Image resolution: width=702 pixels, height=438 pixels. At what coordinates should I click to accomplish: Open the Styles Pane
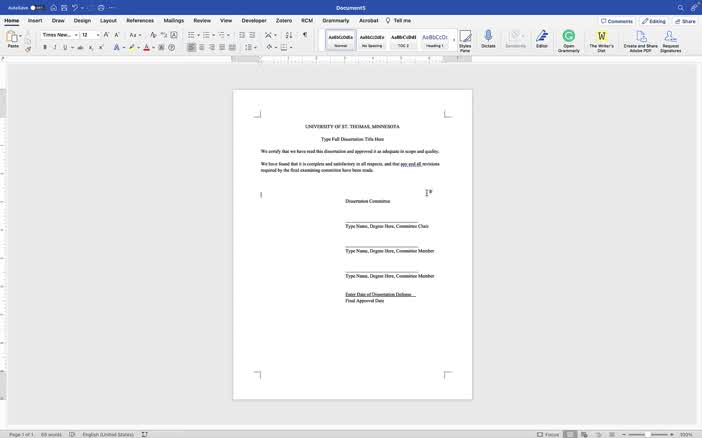[x=465, y=41]
